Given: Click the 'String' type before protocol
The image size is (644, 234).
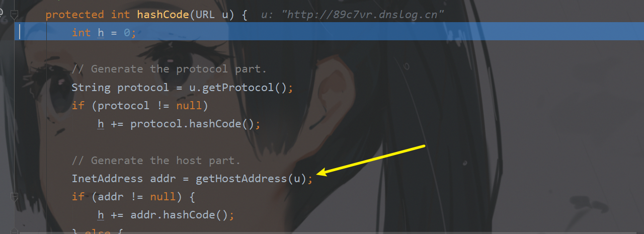Looking at the screenshot, I should 91,88.
